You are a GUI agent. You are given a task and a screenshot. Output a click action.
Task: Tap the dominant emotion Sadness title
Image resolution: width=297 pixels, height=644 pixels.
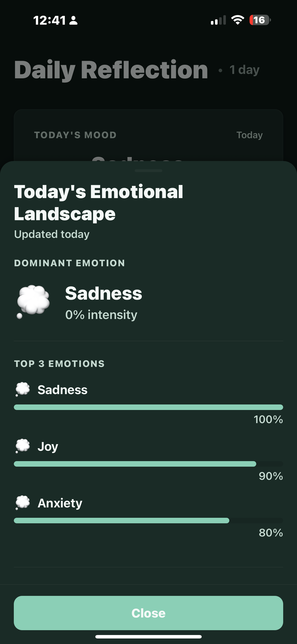coord(104,293)
